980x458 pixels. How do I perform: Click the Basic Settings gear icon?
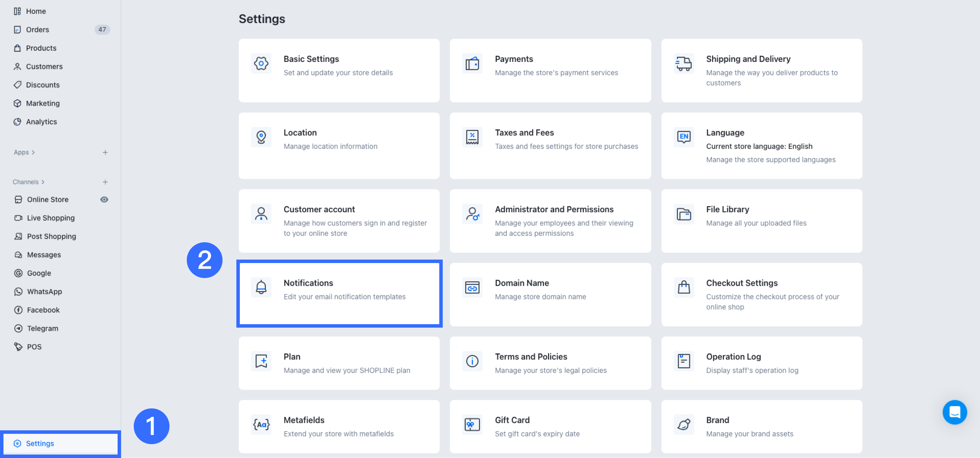point(261,63)
